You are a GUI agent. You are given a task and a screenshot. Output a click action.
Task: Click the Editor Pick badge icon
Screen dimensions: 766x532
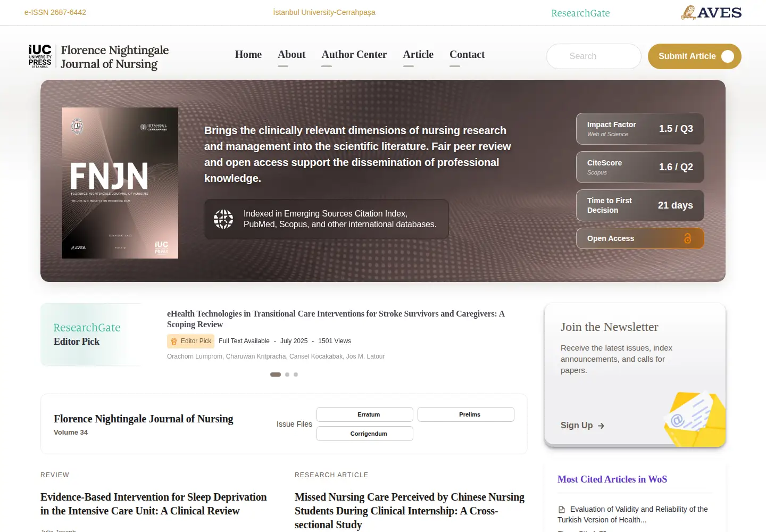[174, 341]
